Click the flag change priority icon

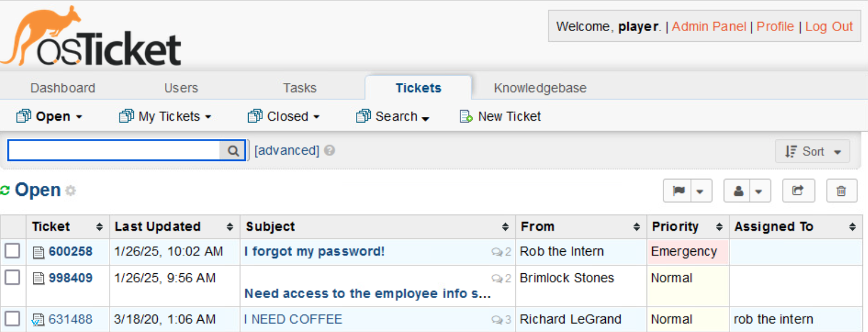(678, 191)
